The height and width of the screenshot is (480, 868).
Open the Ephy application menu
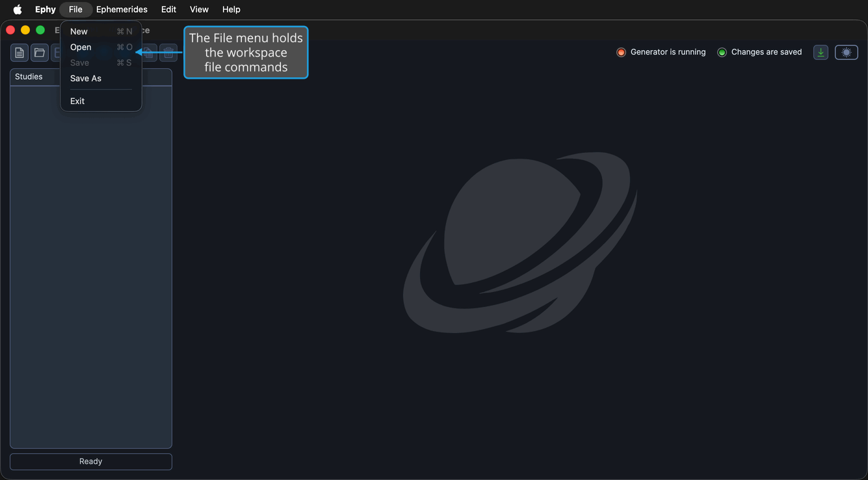click(x=45, y=9)
